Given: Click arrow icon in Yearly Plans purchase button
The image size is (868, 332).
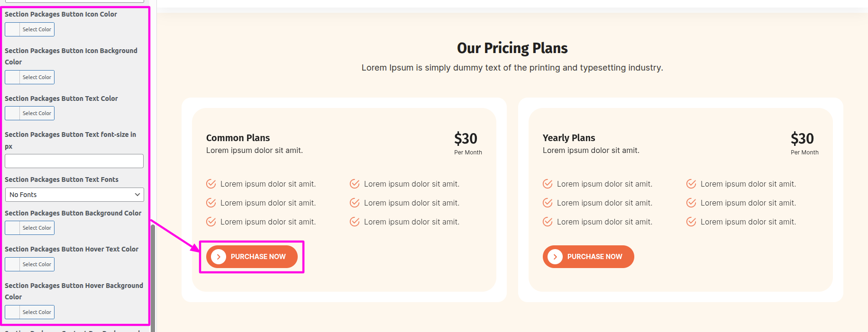Looking at the screenshot, I should click(555, 257).
